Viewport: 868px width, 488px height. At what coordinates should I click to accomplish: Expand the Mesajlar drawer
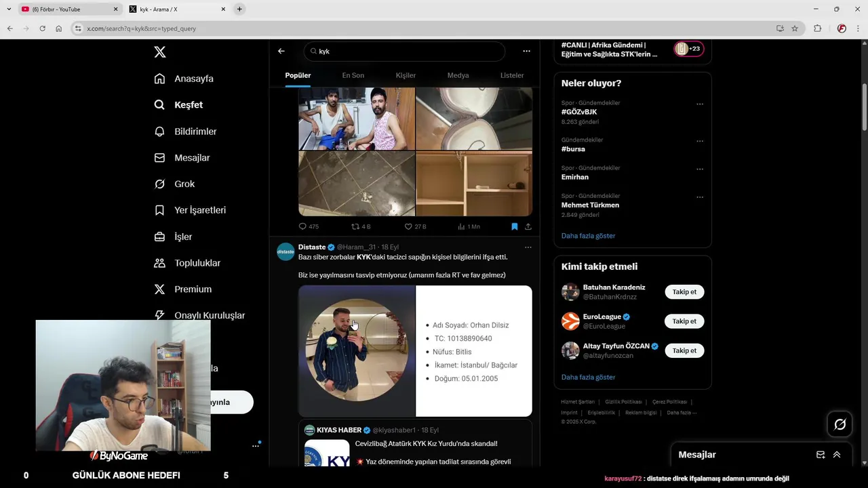837,455
